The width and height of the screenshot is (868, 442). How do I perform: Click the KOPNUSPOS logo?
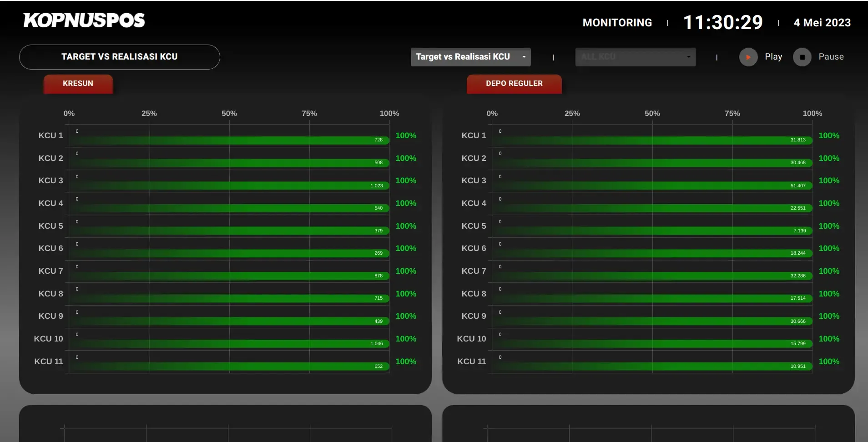[x=84, y=20]
